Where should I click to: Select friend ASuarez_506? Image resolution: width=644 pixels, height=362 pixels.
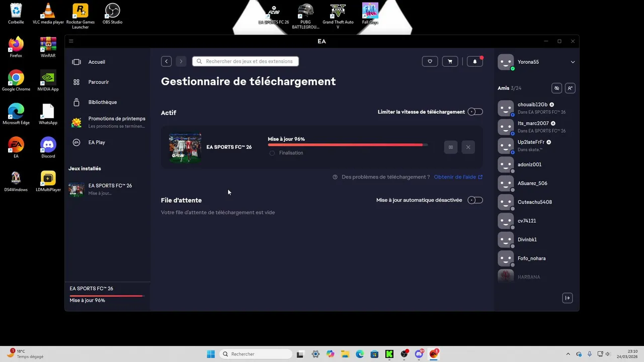[536, 184]
